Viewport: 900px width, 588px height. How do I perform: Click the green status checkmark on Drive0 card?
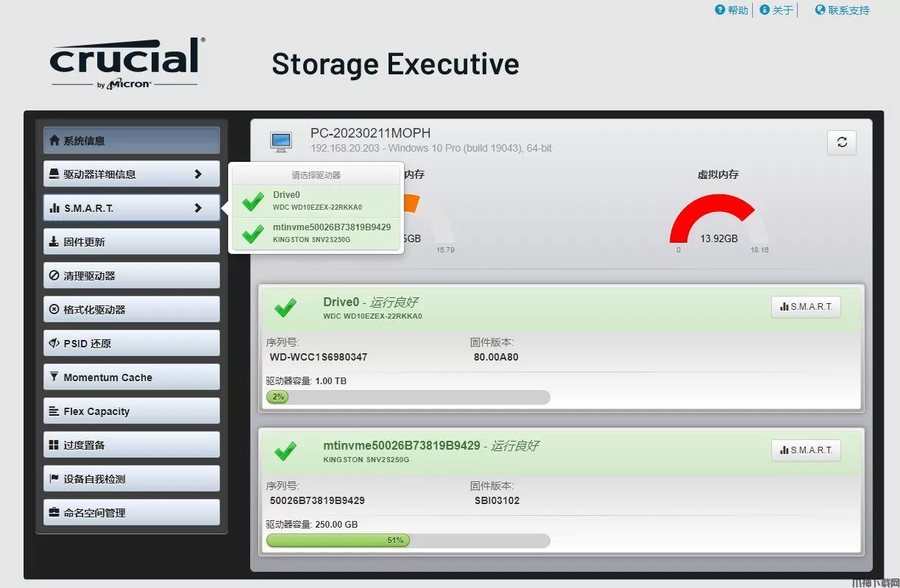click(x=286, y=308)
